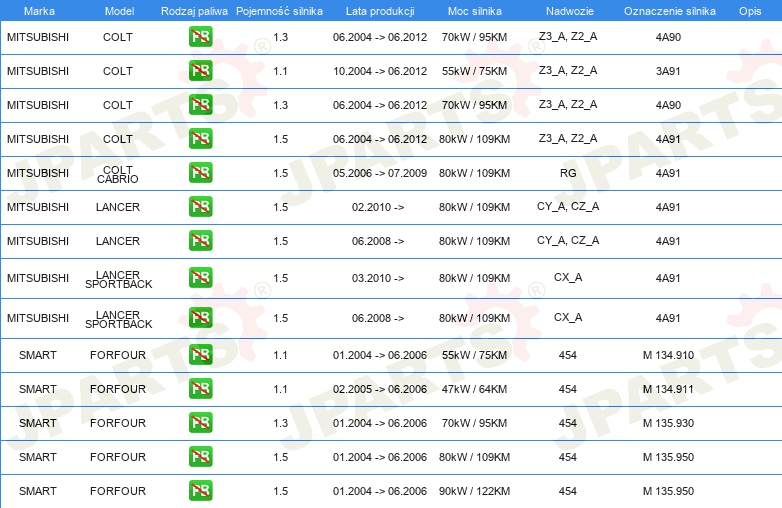Viewport: 782px width, 508px height.
Task: Click fuel icon for LANCER SPORTBACK from 06.2008
Action: pyautogui.click(x=200, y=318)
